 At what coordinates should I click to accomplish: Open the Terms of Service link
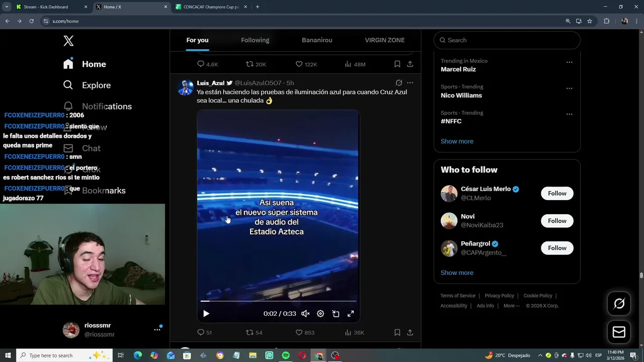click(x=458, y=296)
